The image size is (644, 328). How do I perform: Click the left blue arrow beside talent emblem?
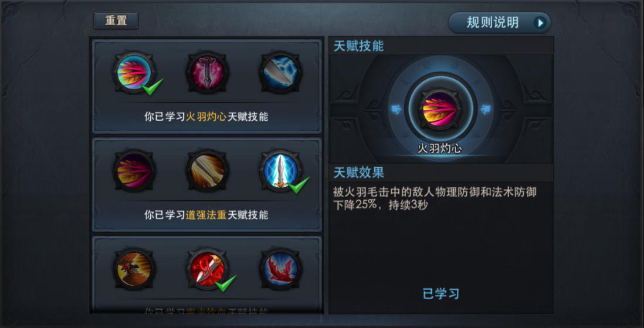click(x=396, y=109)
